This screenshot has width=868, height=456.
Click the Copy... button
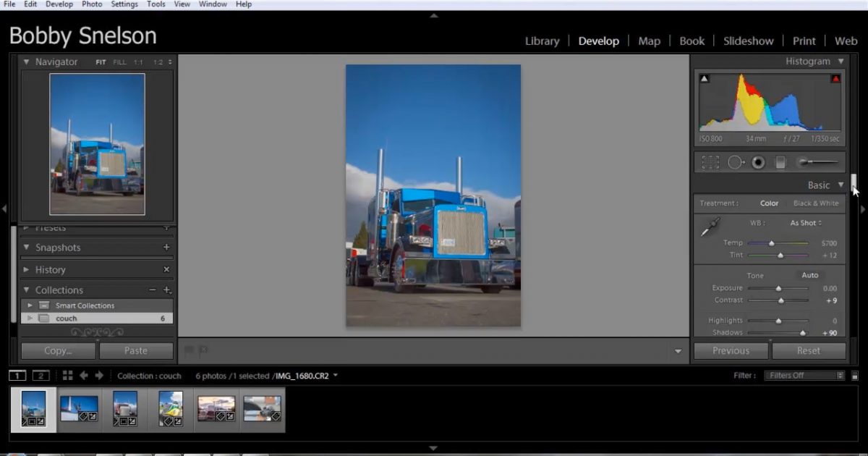pyautogui.click(x=58, y=351)
